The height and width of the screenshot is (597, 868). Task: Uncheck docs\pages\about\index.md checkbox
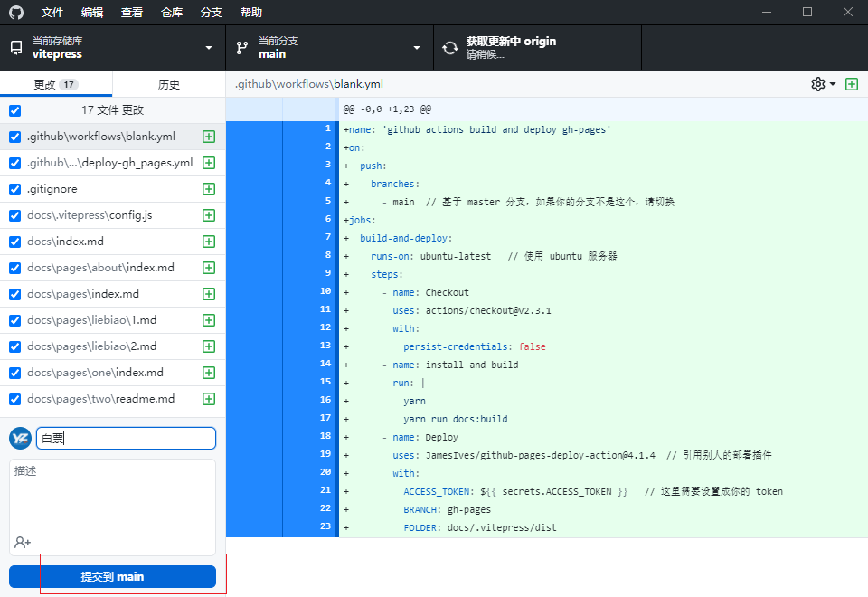tap(15, 268)
